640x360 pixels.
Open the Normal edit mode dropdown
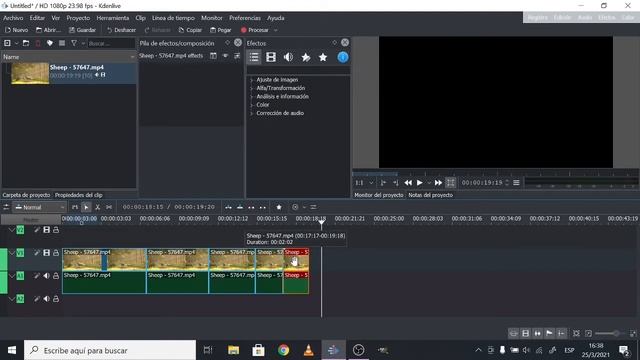pyautogui.click(x=40, y=207)
